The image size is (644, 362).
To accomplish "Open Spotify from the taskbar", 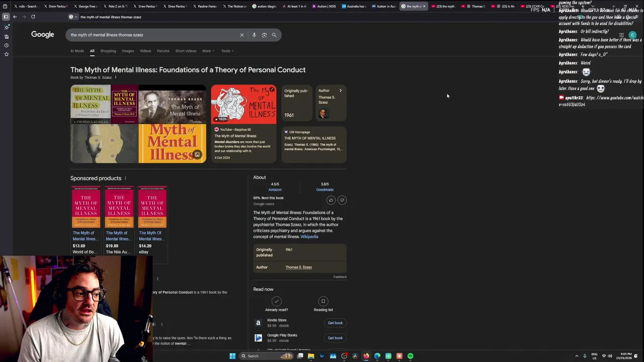I will (411, 356).
